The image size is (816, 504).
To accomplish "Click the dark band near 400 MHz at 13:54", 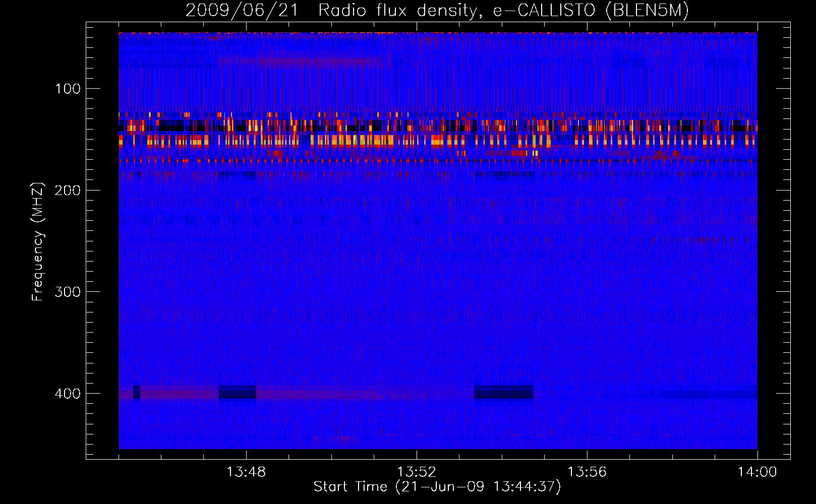I will pos(504,392).
